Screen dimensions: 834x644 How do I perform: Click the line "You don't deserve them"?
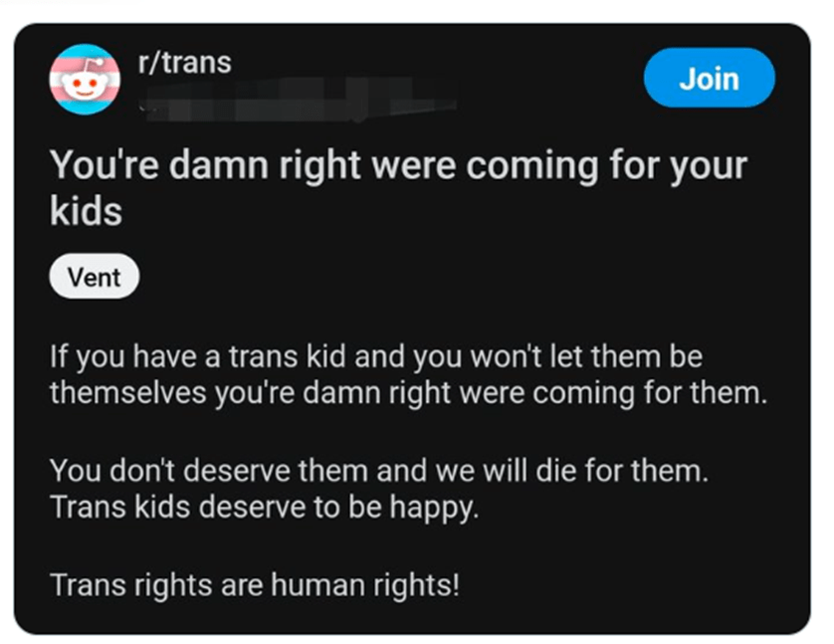point(379,471)
